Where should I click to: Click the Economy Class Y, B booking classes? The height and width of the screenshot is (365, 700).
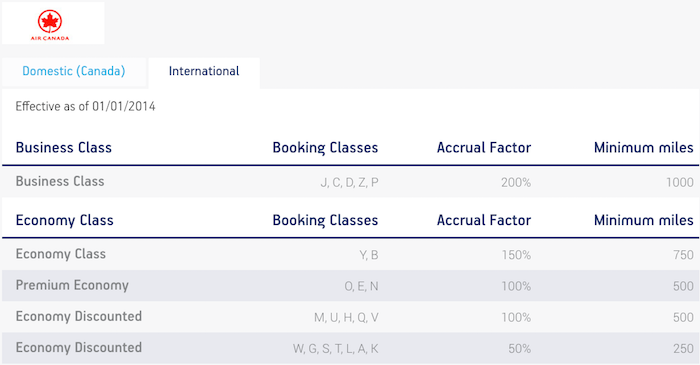(369, 255)
